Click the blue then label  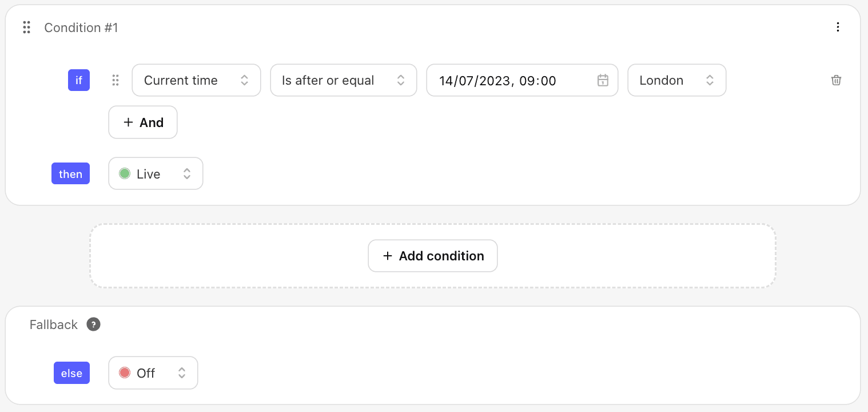[x=70, y=174]
